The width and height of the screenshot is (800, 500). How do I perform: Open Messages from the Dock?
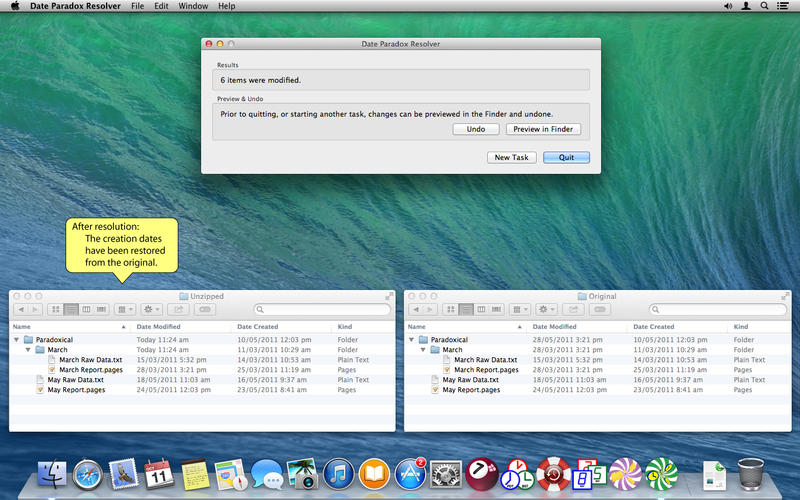coord(267,474)
